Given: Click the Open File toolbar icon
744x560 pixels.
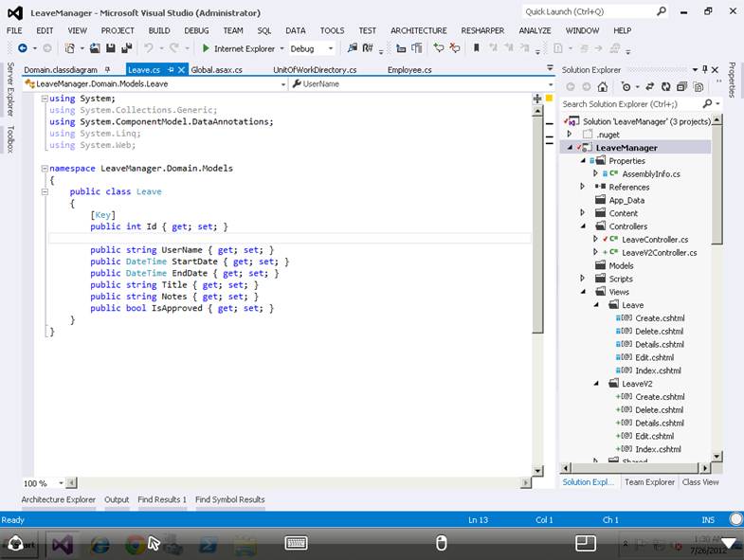Looking at the screenshot, I should pos(95,48).
